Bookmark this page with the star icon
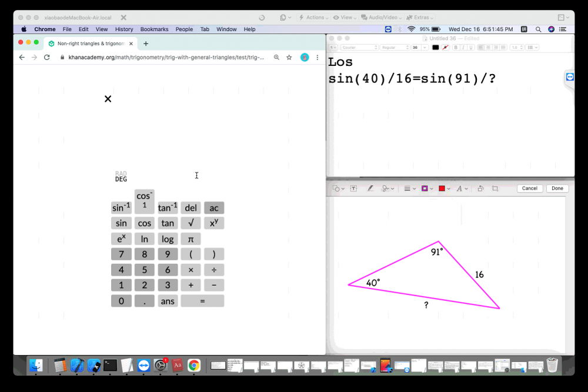The height and width of the screenshot is (392, 588). point(289,58)
